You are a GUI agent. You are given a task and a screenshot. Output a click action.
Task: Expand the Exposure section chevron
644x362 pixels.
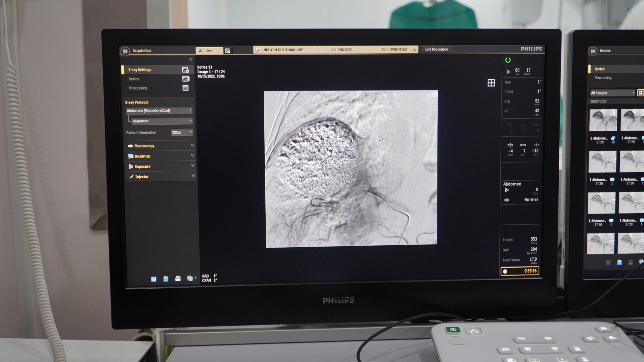click(193, 166)
